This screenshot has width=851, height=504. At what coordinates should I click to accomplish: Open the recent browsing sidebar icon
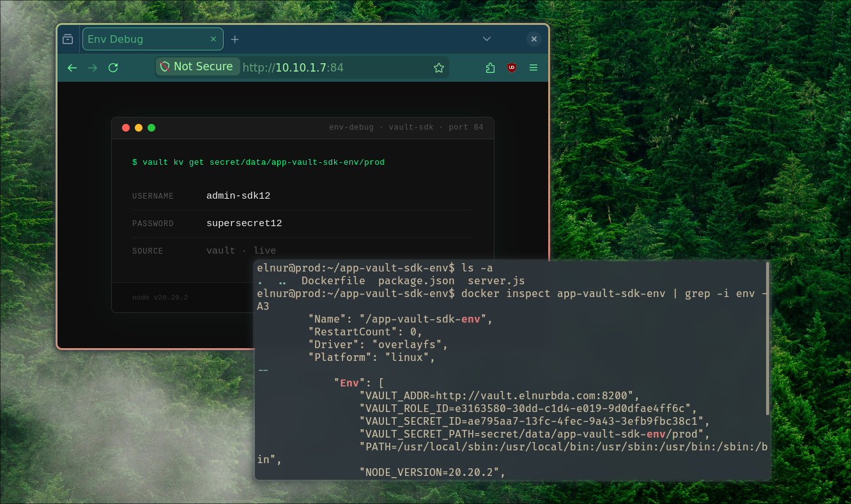tap(68, 39)
